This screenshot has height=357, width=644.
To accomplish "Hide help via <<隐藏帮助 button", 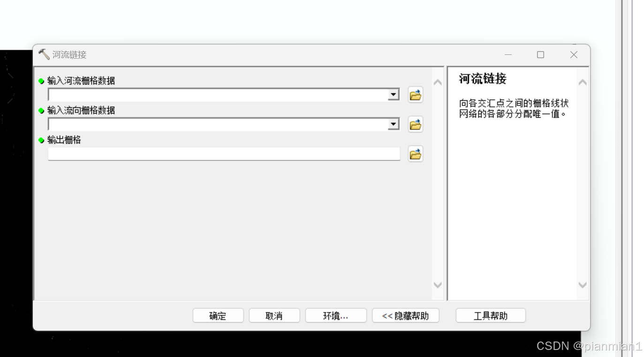I will [406, 316].
